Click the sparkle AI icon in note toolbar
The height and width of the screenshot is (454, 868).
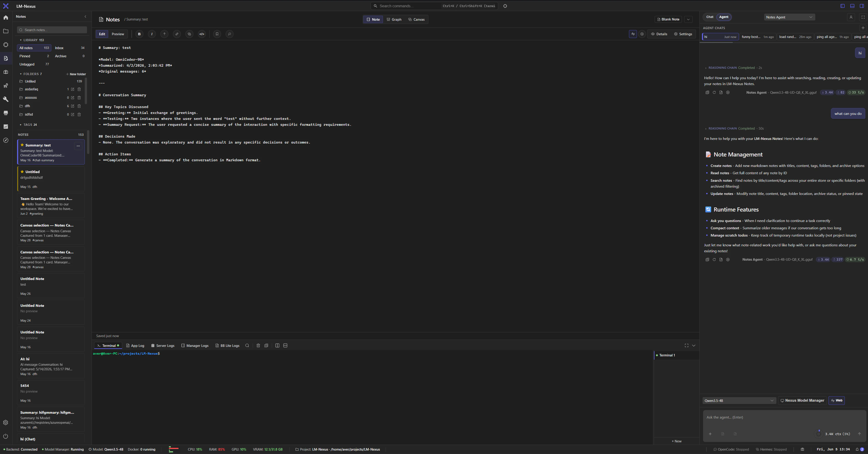pyautogui.click(x=229, y=34)
